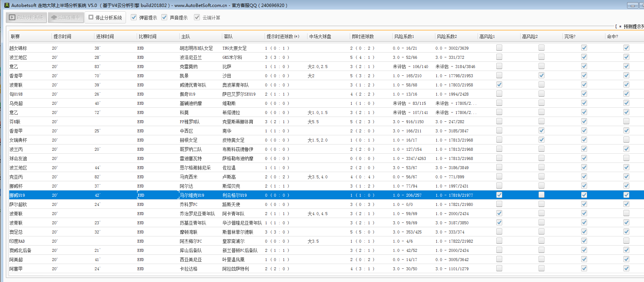This screenshot has height=282, width=644.
Task: Click the 中场大球盘 column header
Action: (x=320, y=36)
